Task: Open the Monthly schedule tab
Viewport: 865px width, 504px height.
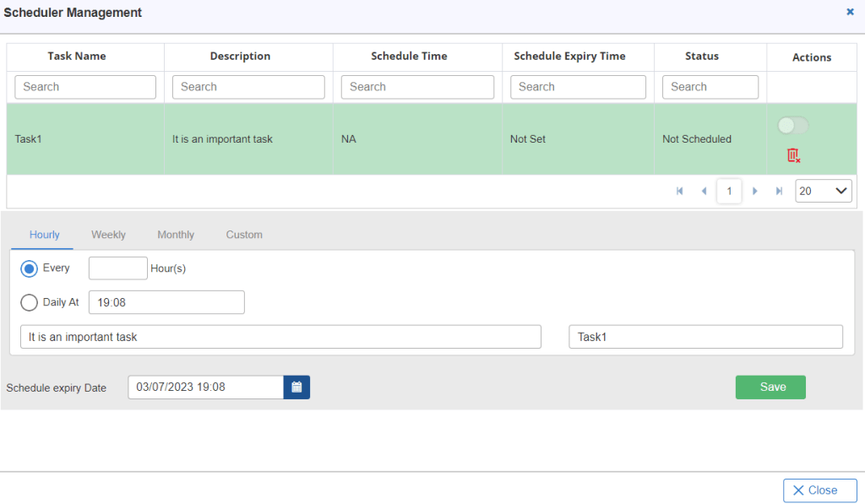Action: point(176,235)
